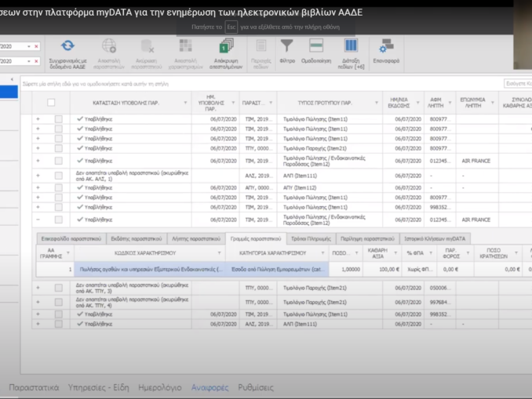Screen dimensions: 532x399
Task: Open filter on ΚΩΔΙΚΟΣ ΧΑΡΑΚΤΗΡΙΣΜΟΥ column
Action: click(x=218, y=254)
